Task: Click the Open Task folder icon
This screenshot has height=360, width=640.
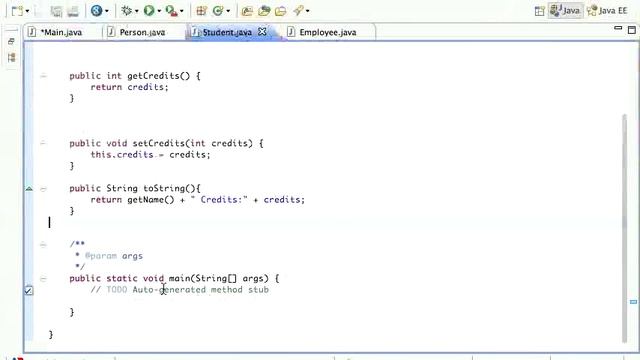Action: (264, 11)
